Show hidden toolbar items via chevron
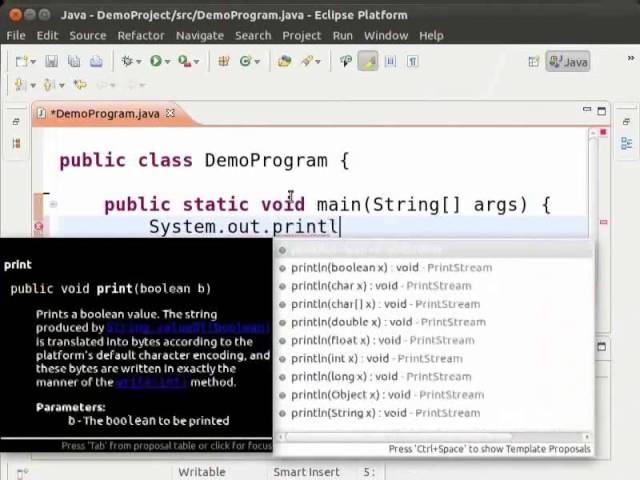640x480 pixels. coord(631,58)
